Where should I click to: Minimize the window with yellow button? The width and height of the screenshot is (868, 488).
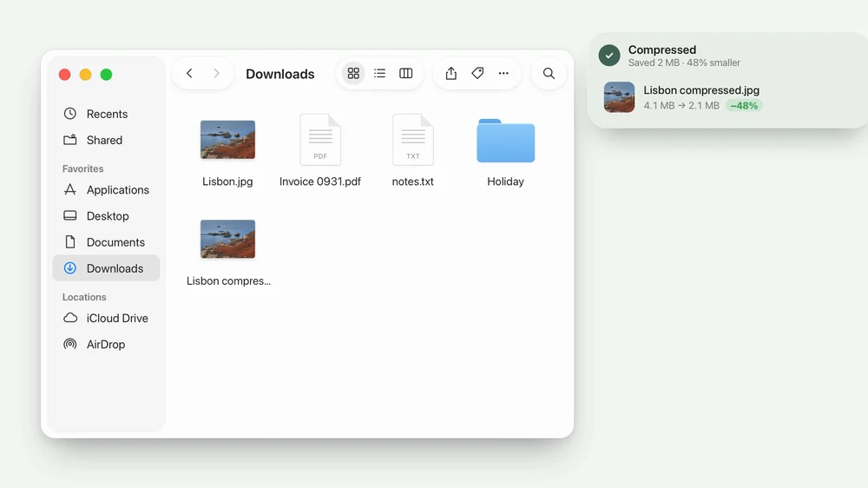click(85, 75)
